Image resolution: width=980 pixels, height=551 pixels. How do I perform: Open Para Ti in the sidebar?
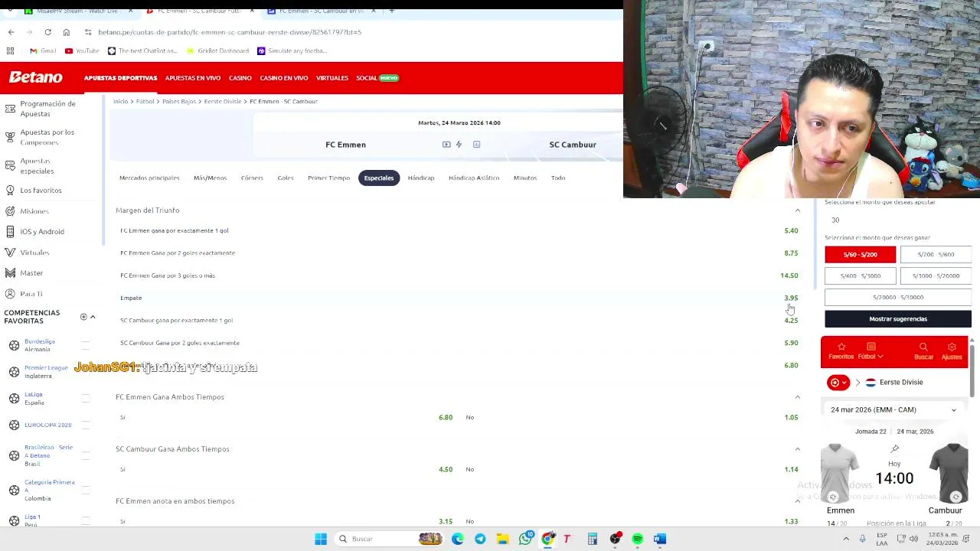click(x=31, y=293)
